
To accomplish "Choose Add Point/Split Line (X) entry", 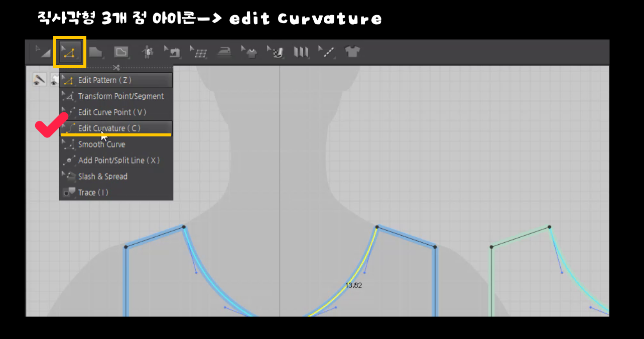I will coord(116,160).
